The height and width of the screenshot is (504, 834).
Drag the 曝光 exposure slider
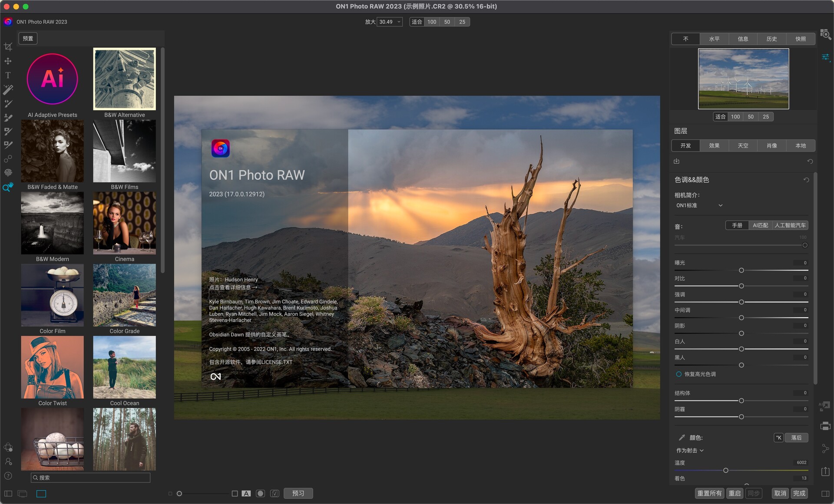(741, 270)
